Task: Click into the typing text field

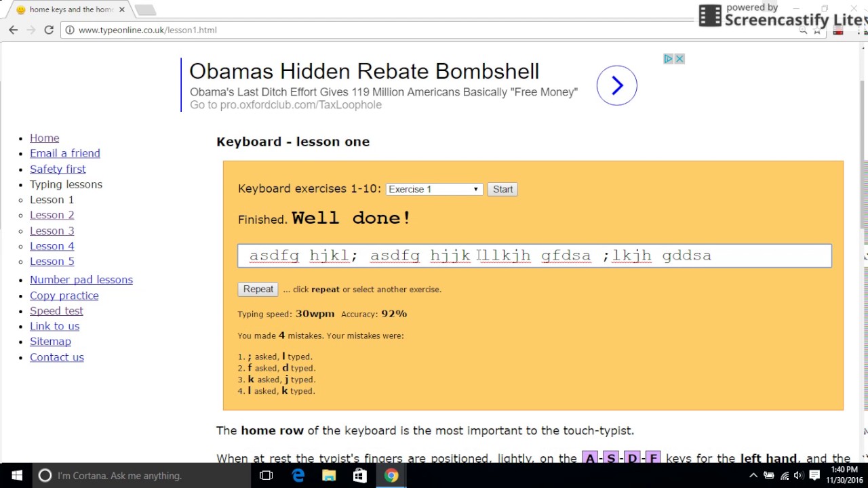Action: pos(534,256)
